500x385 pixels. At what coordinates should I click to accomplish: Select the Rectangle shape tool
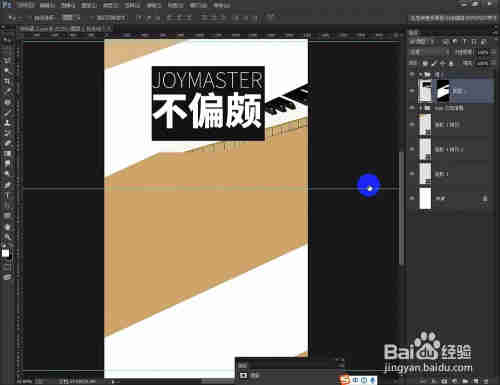pos(7,216)
